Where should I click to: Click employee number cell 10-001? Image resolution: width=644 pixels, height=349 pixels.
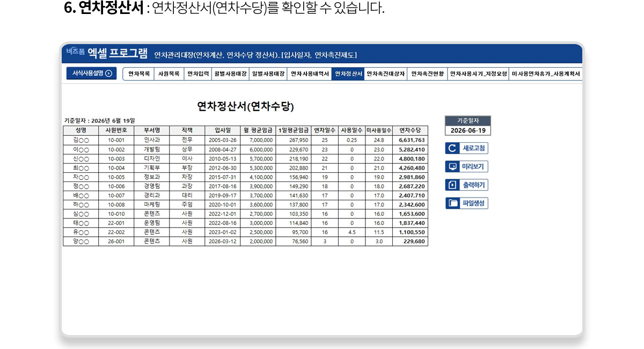(116, 140)
